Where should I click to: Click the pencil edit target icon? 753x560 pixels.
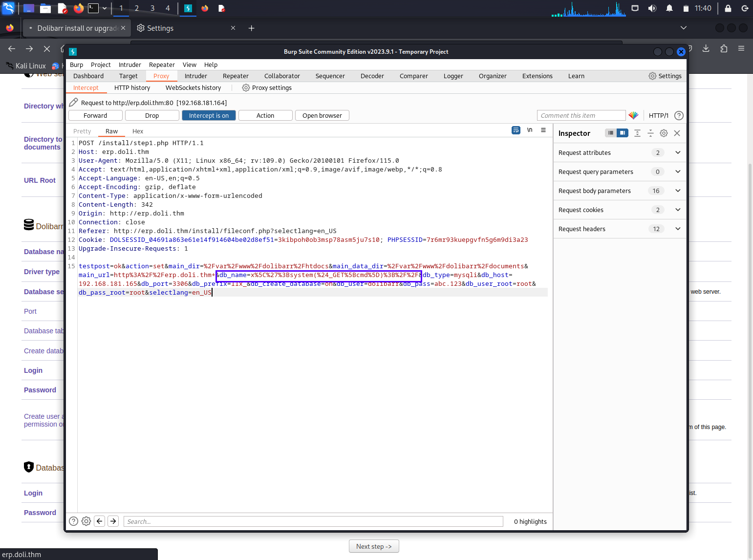(73, 102)
